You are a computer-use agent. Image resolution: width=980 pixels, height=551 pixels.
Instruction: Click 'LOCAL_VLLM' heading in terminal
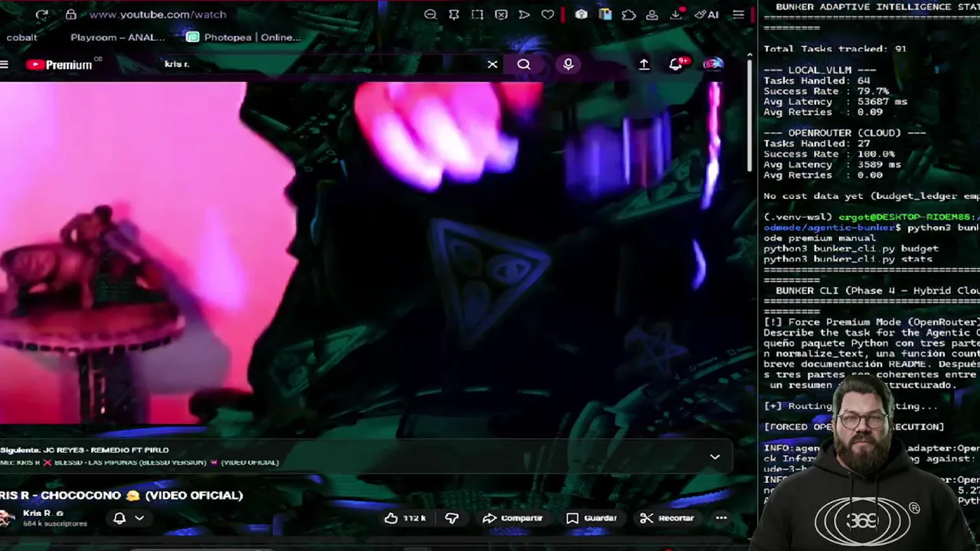[x=820, y=70]
